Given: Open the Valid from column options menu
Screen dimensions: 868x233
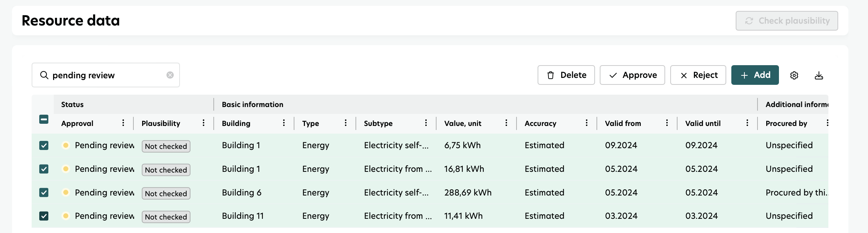Looking at the screenshot, I should click(x=667, y=123).
